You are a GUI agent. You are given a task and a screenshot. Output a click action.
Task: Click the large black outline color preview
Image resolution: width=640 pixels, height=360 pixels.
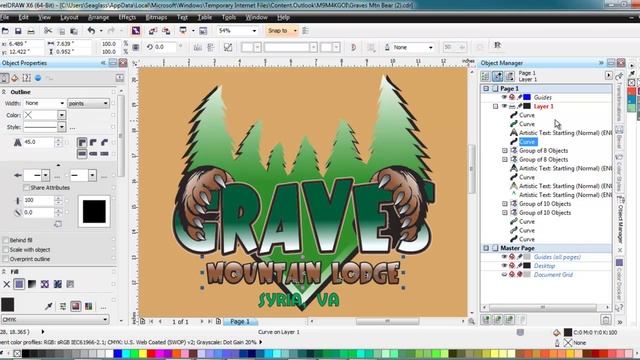(x=94, y=212)
